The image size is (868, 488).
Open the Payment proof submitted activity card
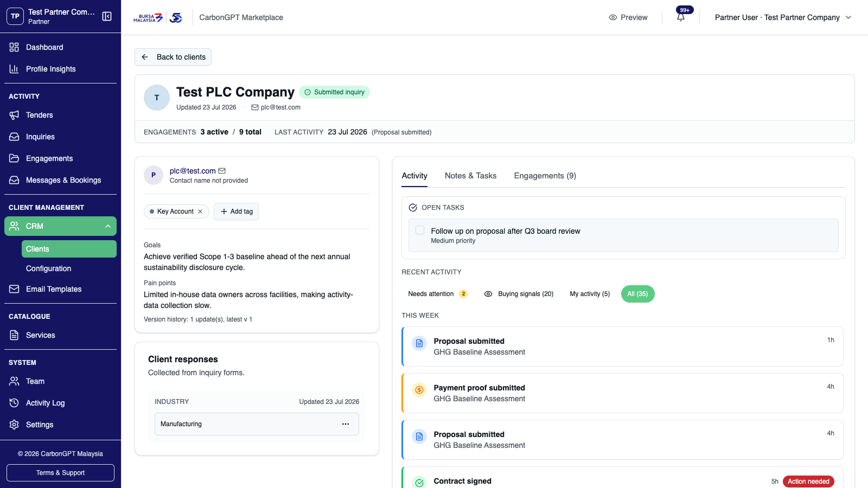click(622, 393)
